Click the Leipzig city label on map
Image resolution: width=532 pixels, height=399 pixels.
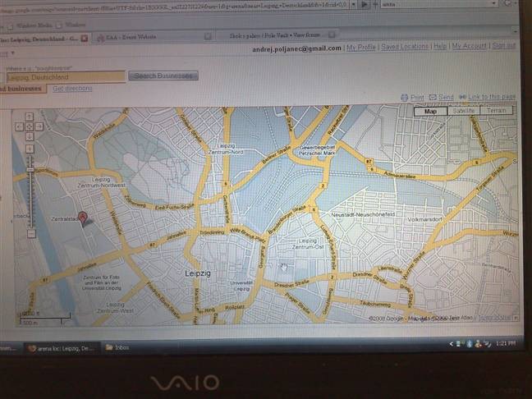(198, 273)
